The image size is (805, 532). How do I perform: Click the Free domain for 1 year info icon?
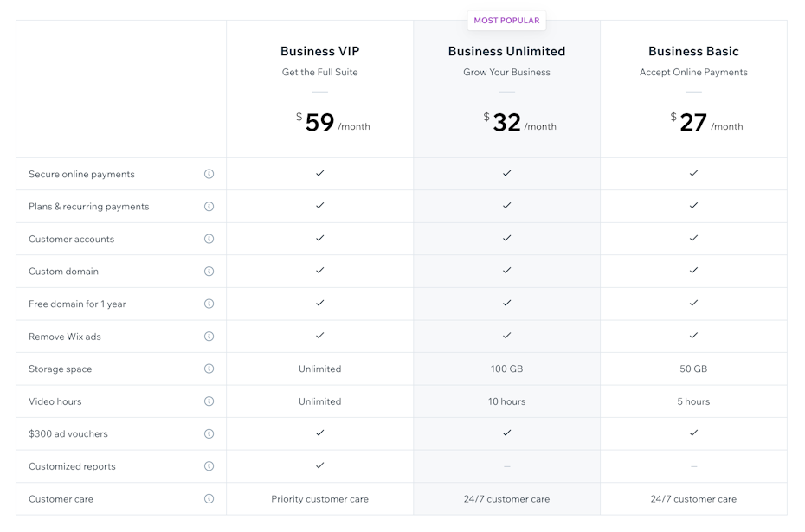(209, 304)
